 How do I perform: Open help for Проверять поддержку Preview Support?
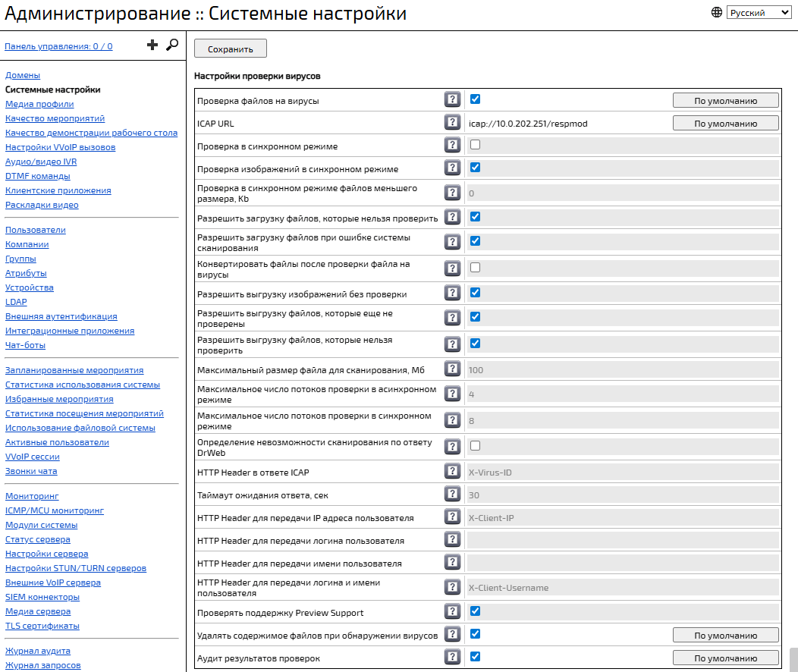(452, 612)
